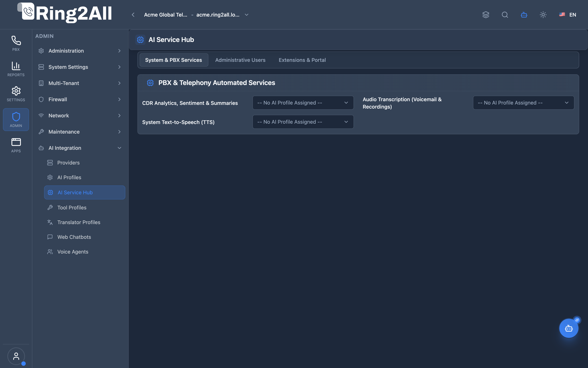The width and height of the screenshot is (588, 368).
Task: Open CDR Analytics AI profile dropdown
Action: 303,103
